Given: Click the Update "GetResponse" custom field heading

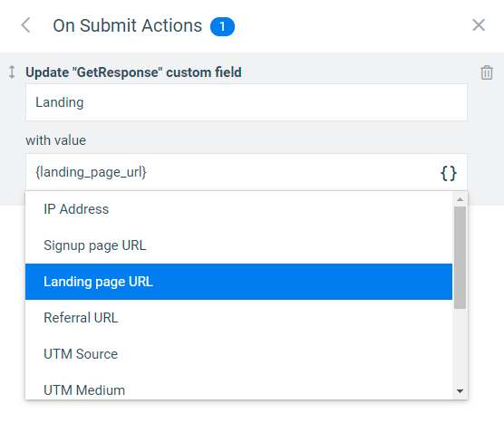Looking at the screenshot, I should (x=133, y=72).
